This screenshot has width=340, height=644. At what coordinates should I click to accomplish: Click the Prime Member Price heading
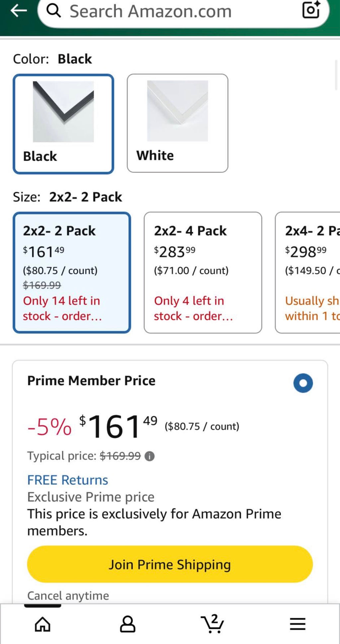[91, 380]
